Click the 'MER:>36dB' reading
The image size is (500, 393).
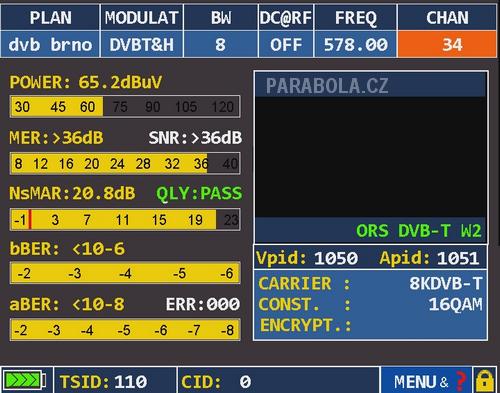pos(56,138)
